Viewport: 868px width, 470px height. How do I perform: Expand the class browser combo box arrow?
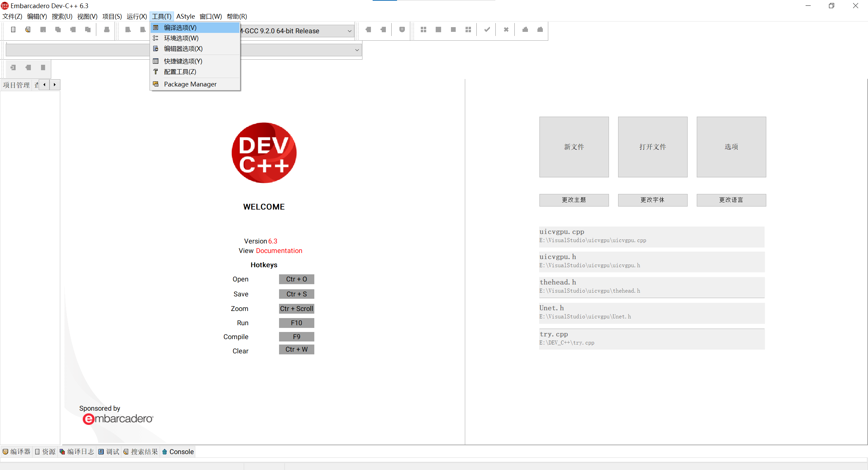[357, 50]
